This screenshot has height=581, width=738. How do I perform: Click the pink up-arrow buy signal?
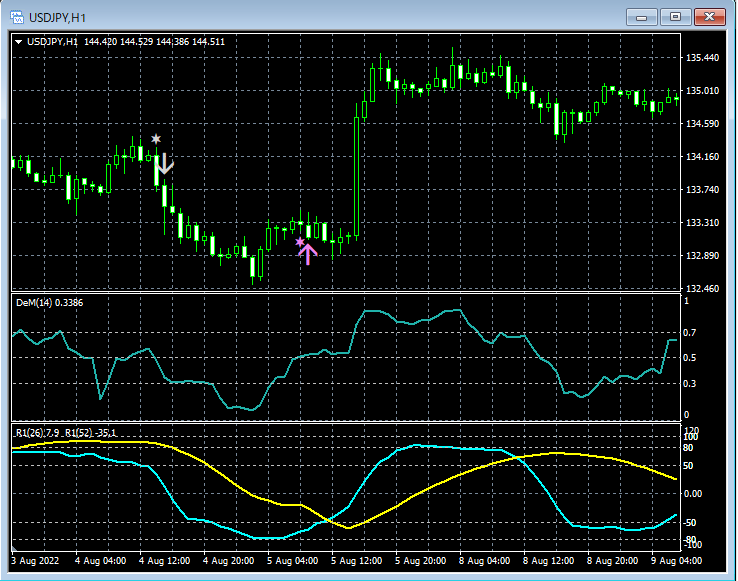pos(308,254)
